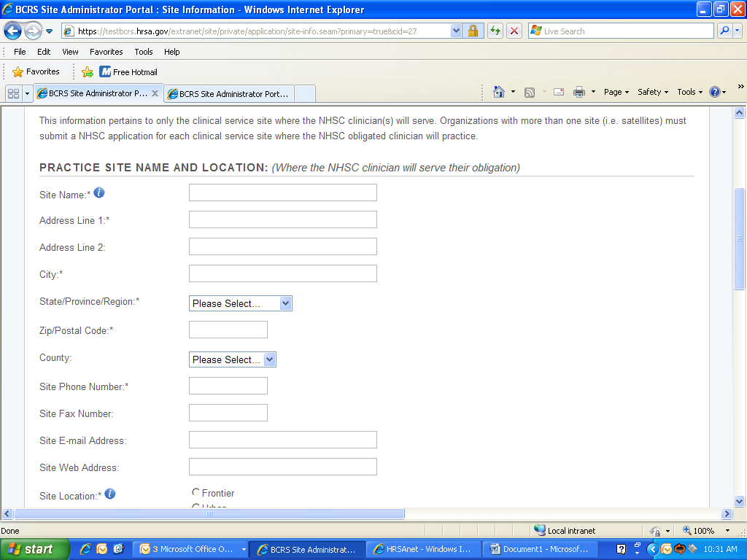
Task: Click the Zip/Postal Code field
Action: pyautogui.click(x=228, y=330)
